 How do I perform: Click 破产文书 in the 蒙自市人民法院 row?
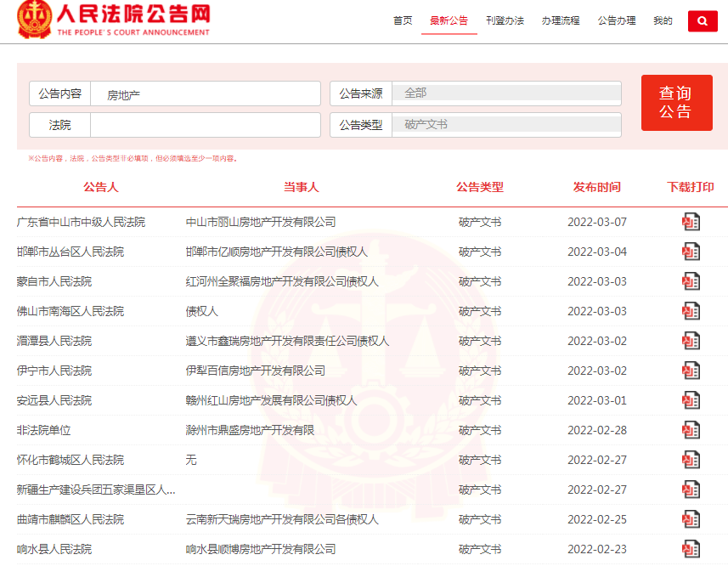tap(480, 281)
